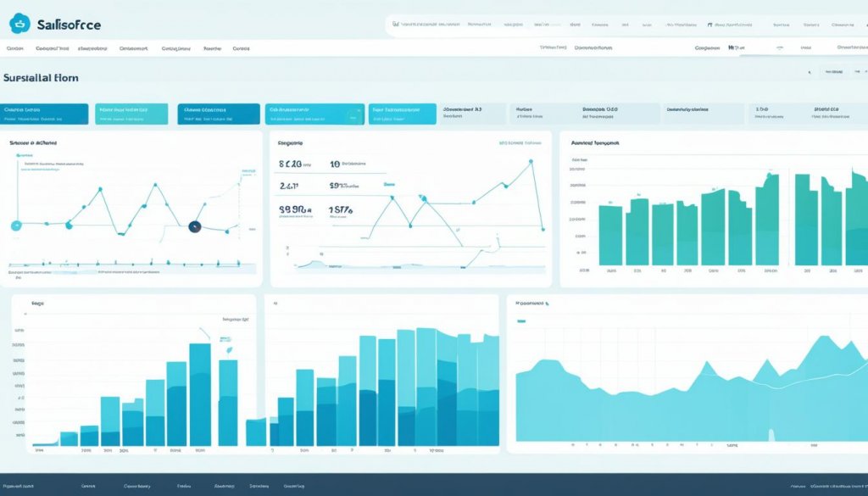
Task: Click the cyan legend swatch in the bottom-right area chart
Action: click(x=521, y=321)
